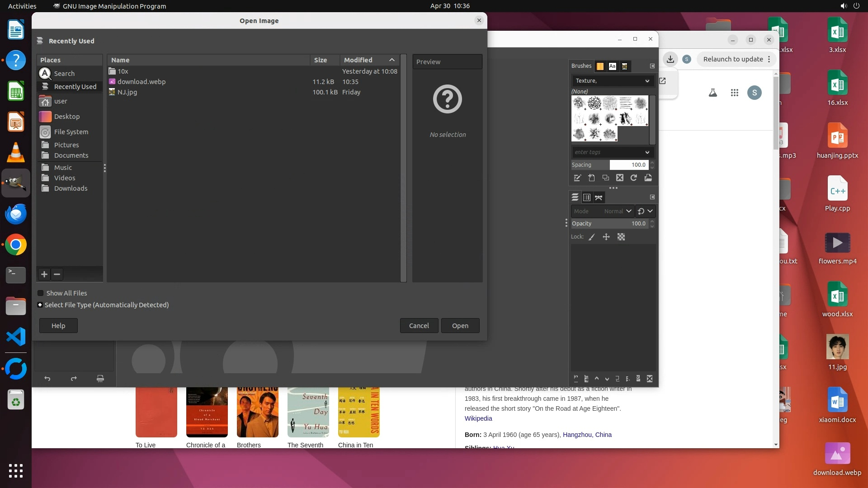The width and height of the screenshot is (868, 488).
Task: Adjust the layer Opacity slider
Action: click(609, 224)
